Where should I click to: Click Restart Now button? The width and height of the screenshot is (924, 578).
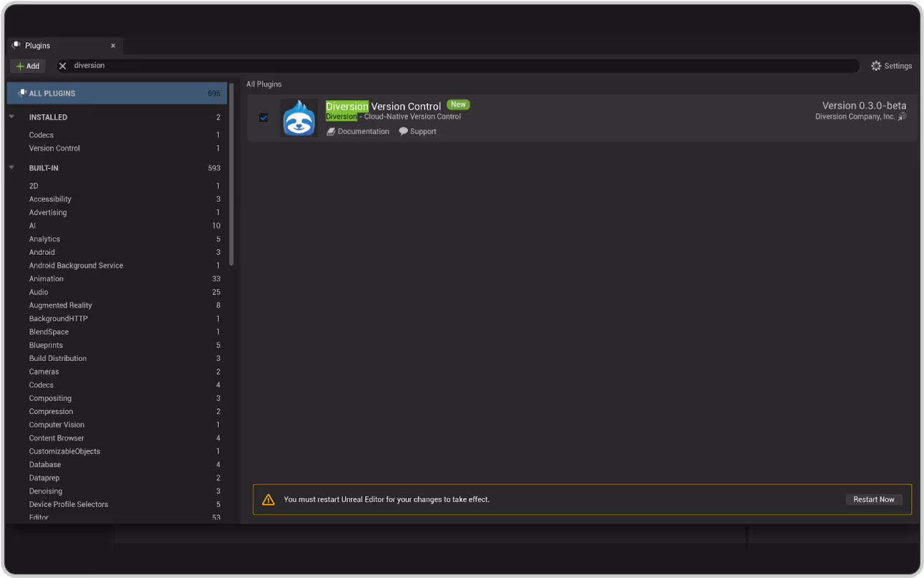click(x=874, y=499)
